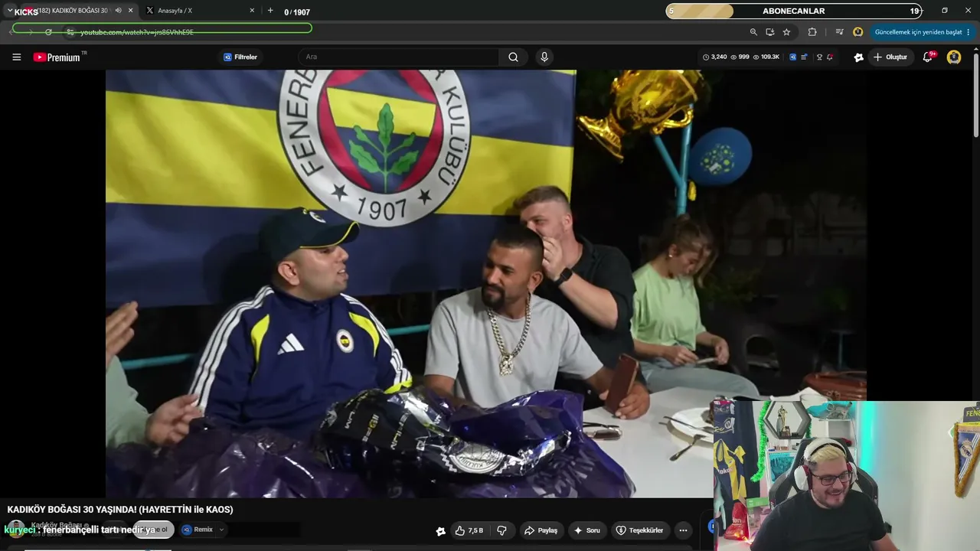Click the search magnifier button
Image resolution: width=980 pixels, height=551 pixels.
513,57
